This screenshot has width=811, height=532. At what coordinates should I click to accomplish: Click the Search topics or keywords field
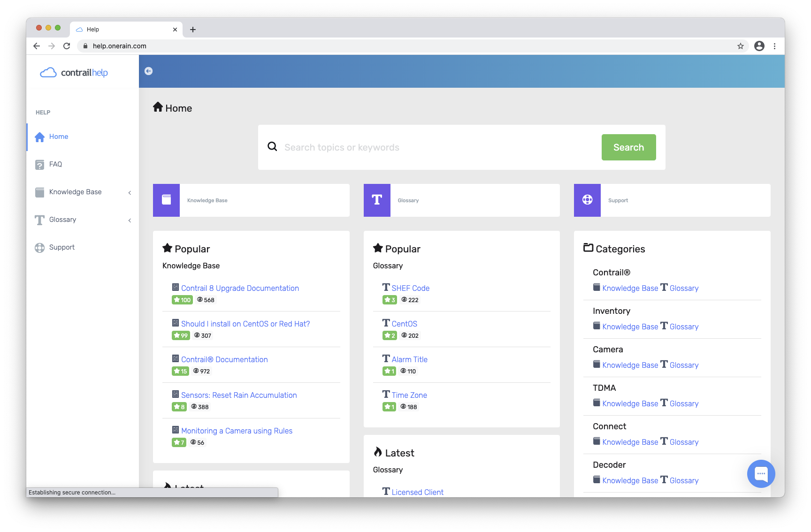pyautogui.click(x=439, y=147)
